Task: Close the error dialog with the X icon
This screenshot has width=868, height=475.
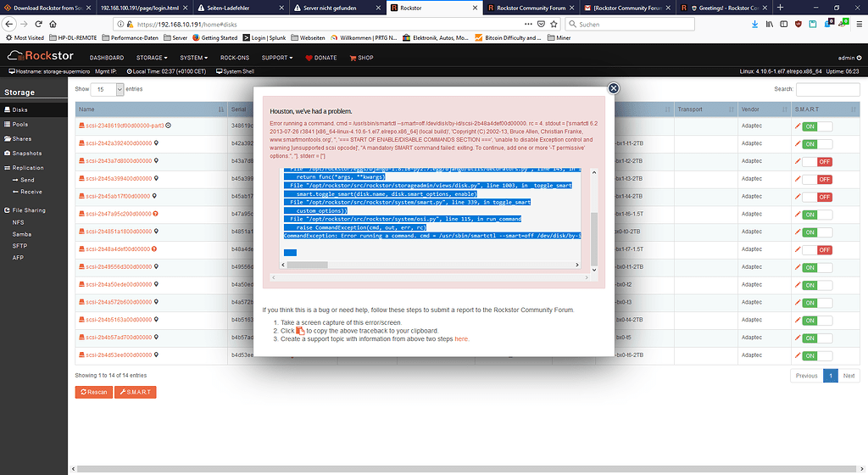Action: click(x=614, y=88)
